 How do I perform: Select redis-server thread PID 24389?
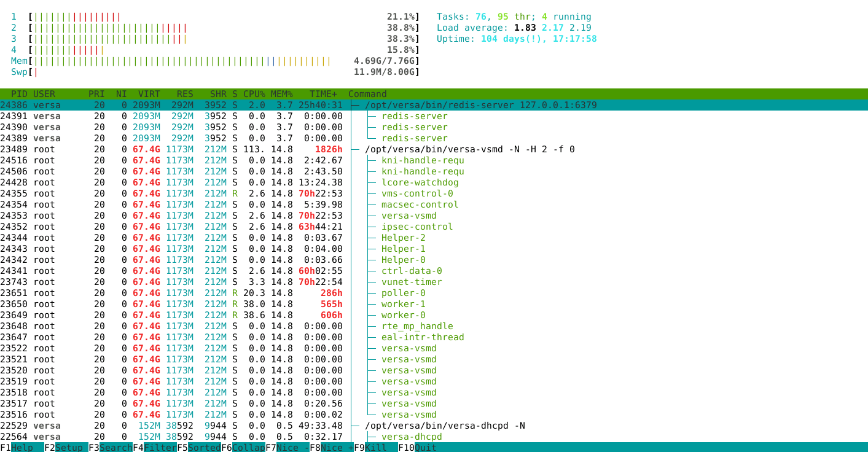pos(434,138)
